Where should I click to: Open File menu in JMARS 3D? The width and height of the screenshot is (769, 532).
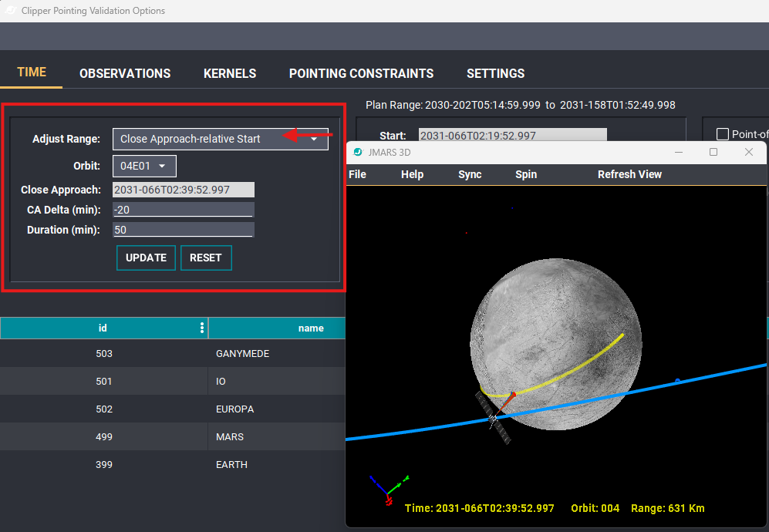point(357,174)
